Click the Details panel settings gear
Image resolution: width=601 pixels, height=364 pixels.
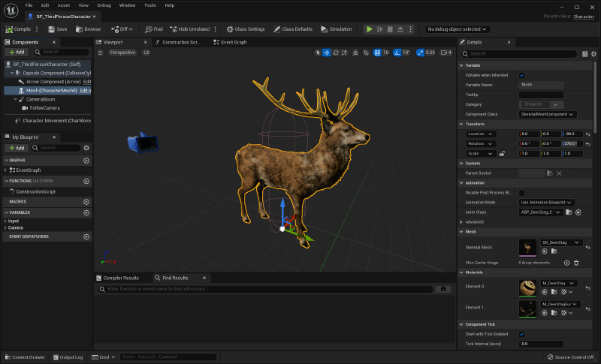[x=593, y=54]
